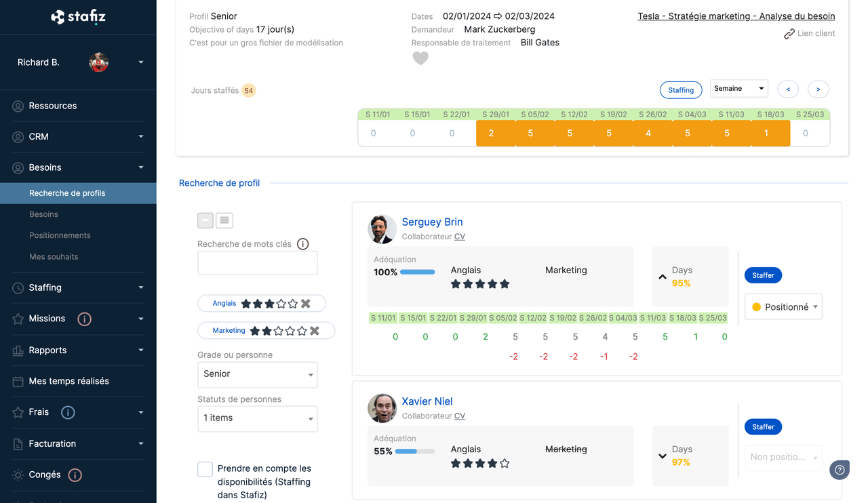Image resolution: width=868 pixels, height=503 pixels.
Task: Expand the Staffing sidebar menu arrow
Action: [x=141, y=287]
